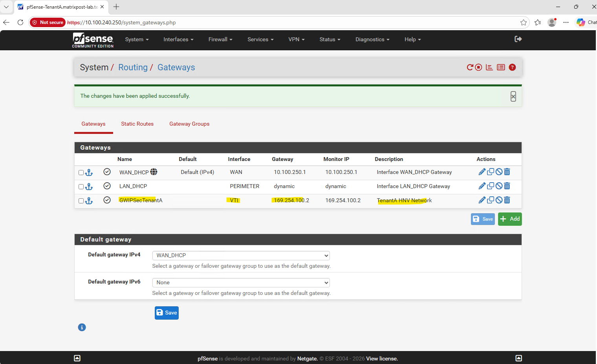This screenshot has height=364, width=597.
Task: Tick the LAN_DHCP gateway row checkbox
Action: coord(81,187)
